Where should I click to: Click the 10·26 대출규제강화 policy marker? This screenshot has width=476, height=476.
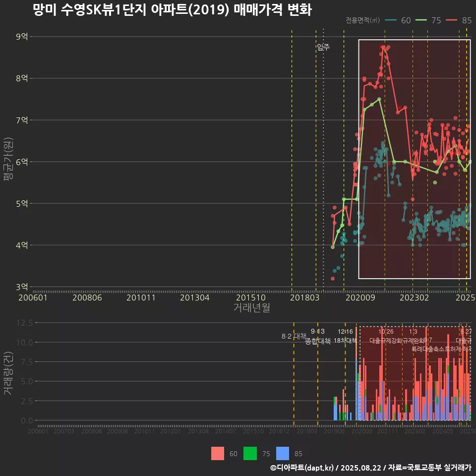386,336
